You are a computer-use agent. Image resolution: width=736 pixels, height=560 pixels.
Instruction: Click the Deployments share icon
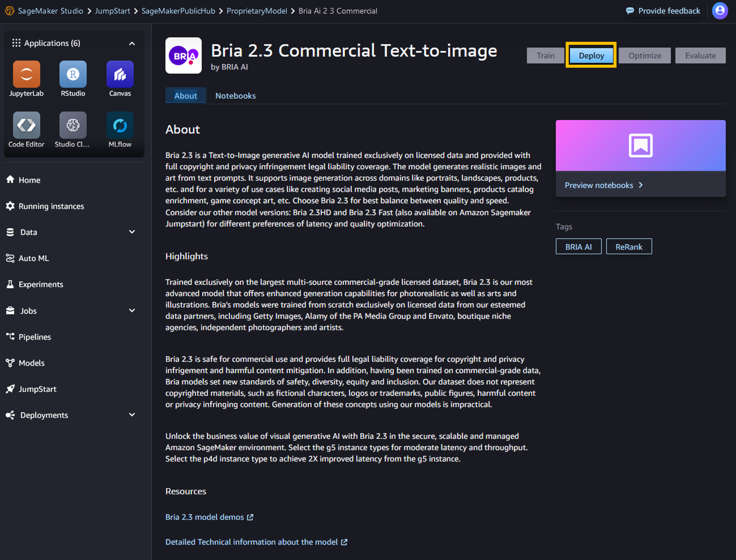[x=10, y=415]
